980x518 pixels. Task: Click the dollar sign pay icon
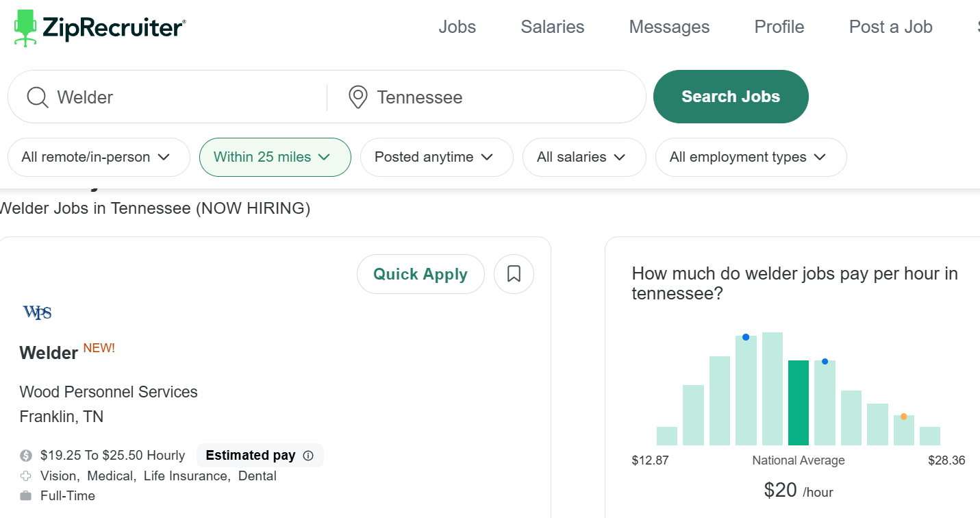click(x=26, y=456)
